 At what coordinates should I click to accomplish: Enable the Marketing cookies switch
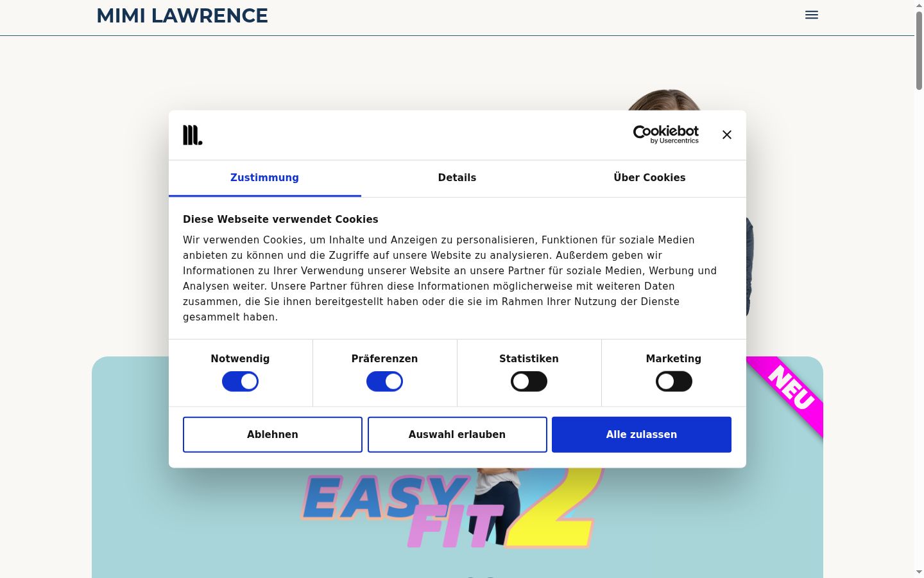tap(674, 381)
